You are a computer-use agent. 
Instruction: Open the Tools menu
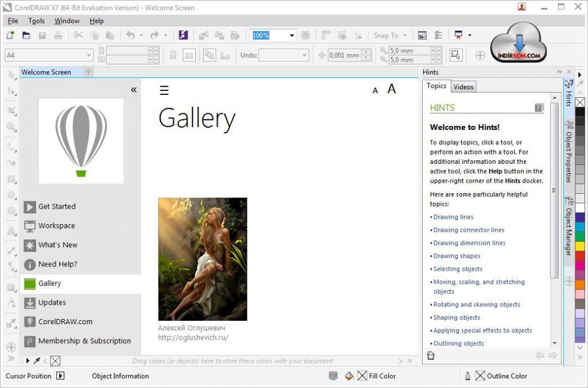click(x=36, y=21)
